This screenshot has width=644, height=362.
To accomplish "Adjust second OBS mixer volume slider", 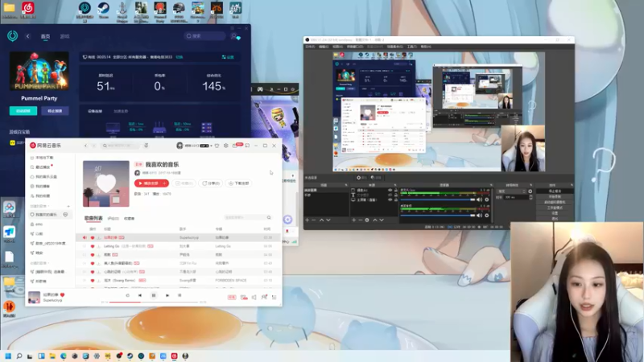I will [x=437, y=216].
